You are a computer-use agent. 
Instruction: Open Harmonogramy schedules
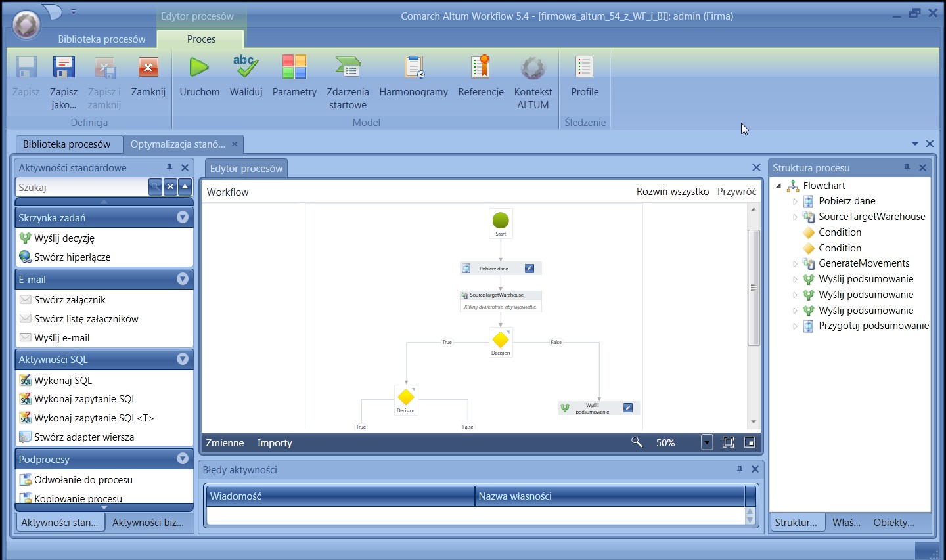(x=414, y=67)
